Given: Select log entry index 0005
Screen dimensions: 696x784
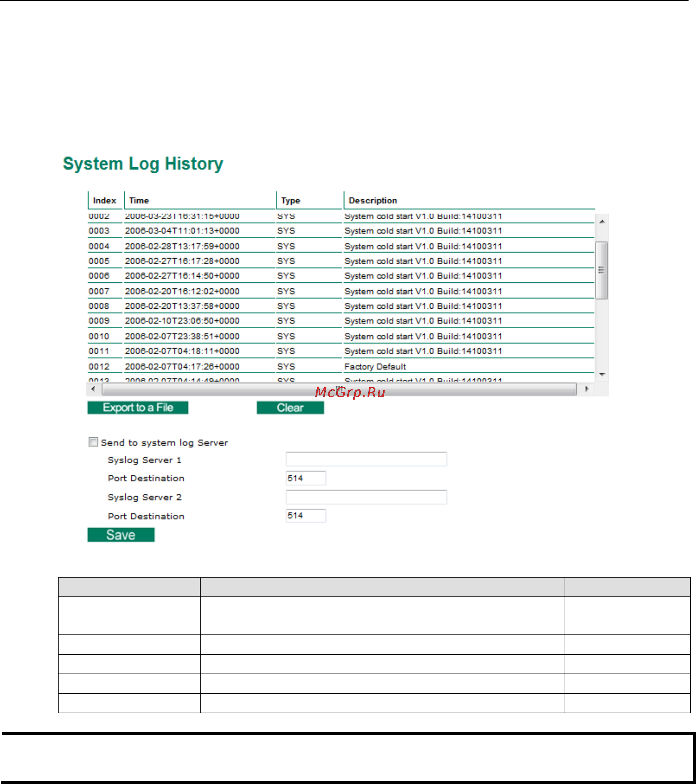Looking at the screenshot, I should [99, 261].
